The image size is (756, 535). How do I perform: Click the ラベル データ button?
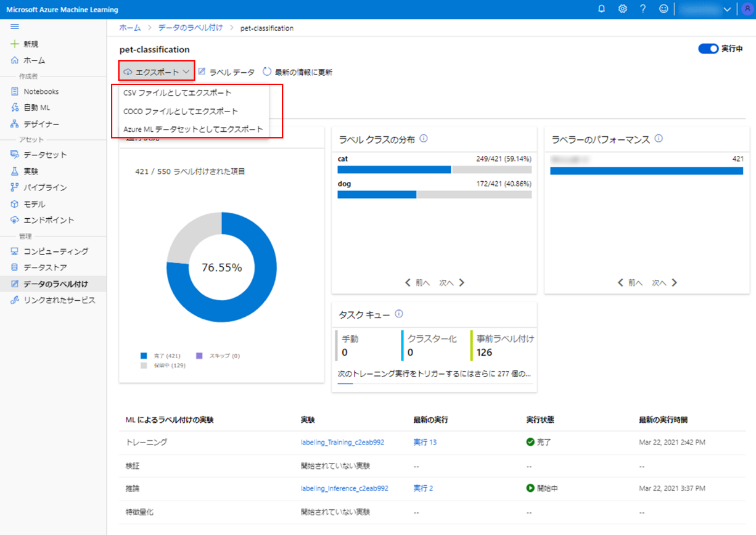click(226, 72)
